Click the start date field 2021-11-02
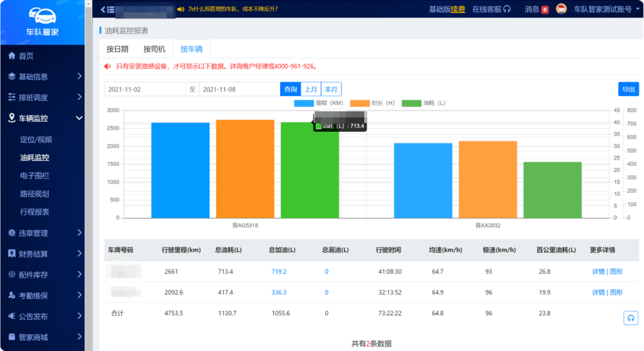Image resolution: width=644 pixels, height=351 pixels. tap(145, 90)
